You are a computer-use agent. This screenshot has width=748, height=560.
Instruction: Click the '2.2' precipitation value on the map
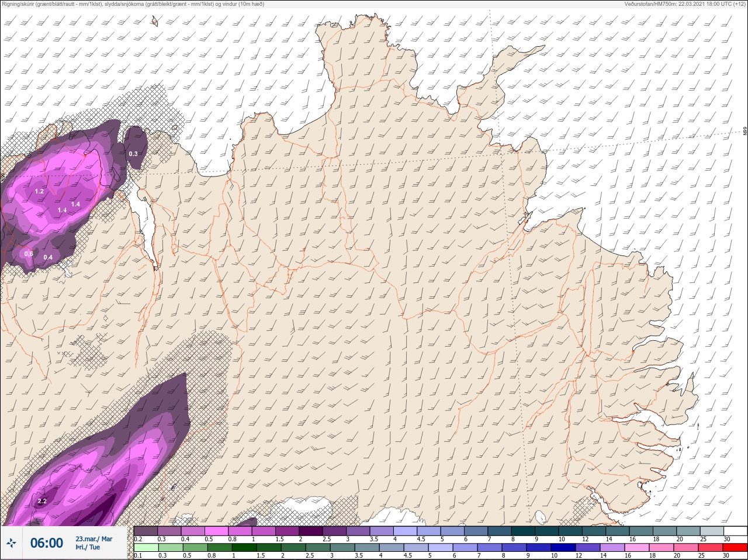tap(42, 502)
